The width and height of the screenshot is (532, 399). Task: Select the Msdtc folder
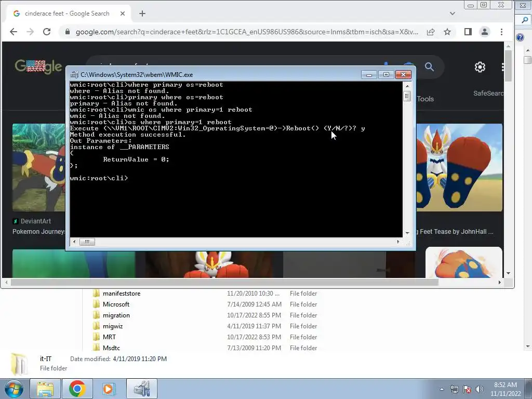coord(111,348)
